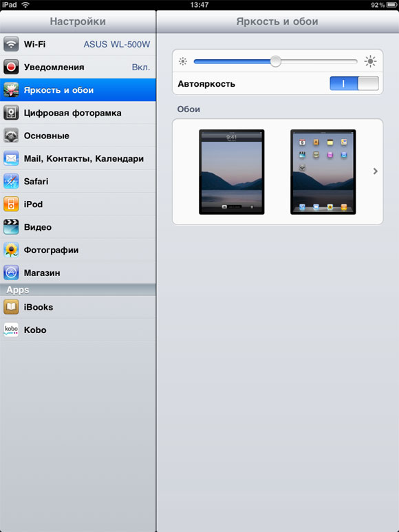The height and width of the screenshot is (532, 399).
Task: Open Notifications via its red circle icon
Action: 11,67
